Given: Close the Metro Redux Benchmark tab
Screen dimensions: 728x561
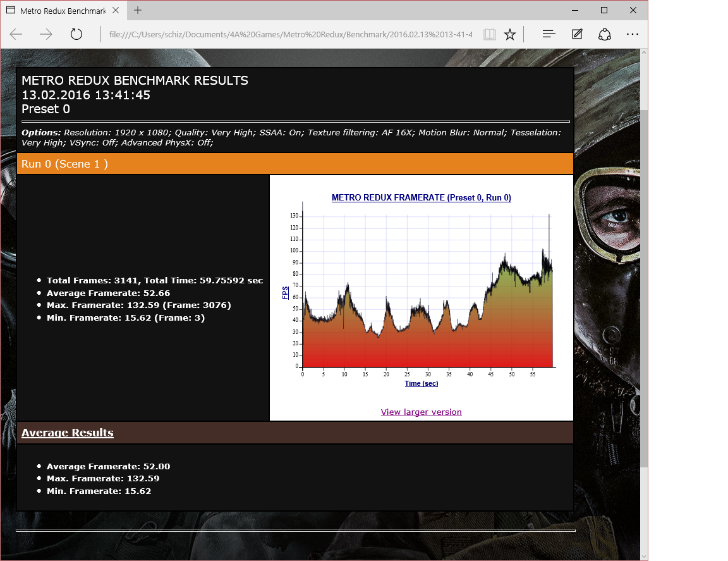Looking at the screenshot, I should 116,10.
